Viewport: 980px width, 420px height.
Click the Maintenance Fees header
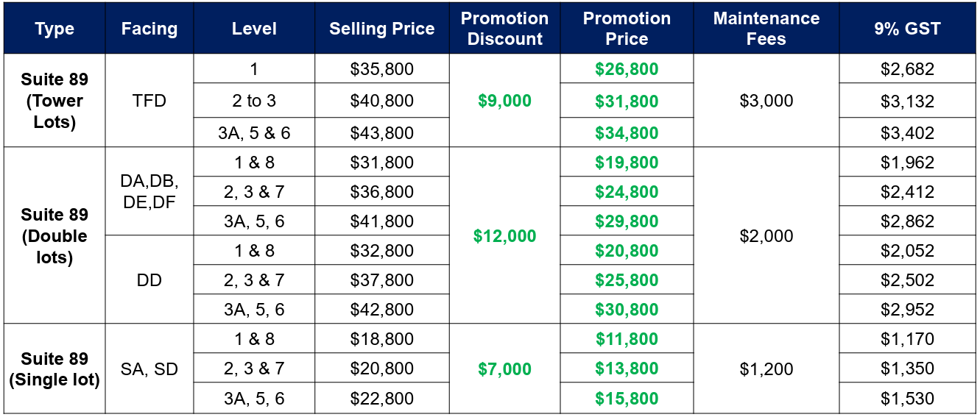[766, 29]
